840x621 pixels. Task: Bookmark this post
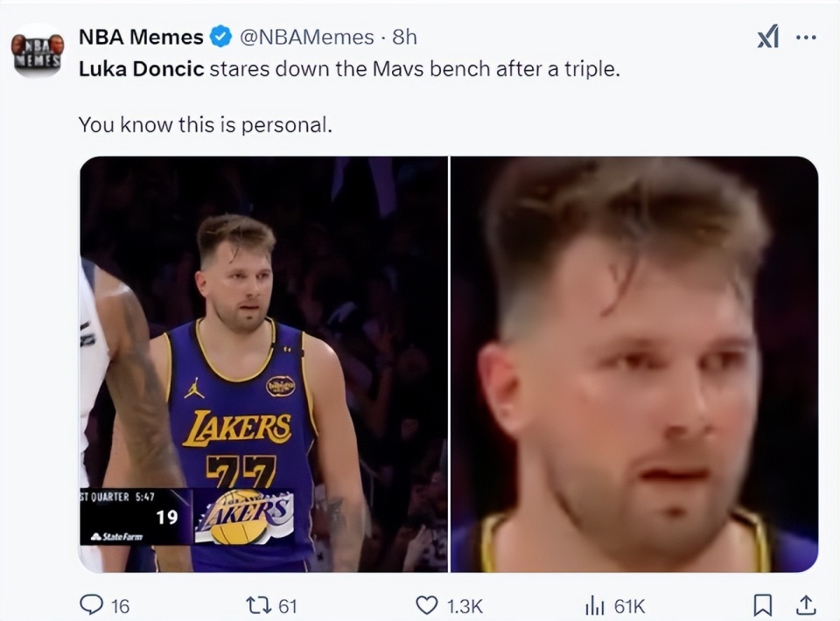[763, 604]
